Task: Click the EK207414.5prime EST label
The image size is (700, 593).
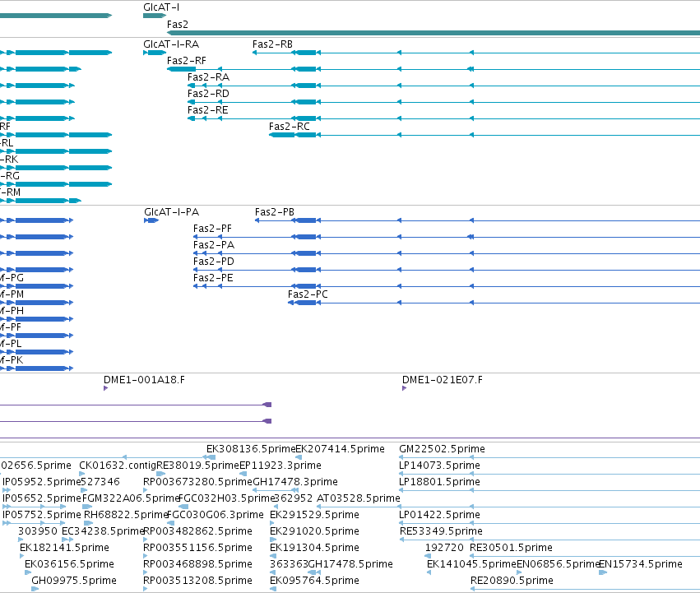Action: coord(341,449)
